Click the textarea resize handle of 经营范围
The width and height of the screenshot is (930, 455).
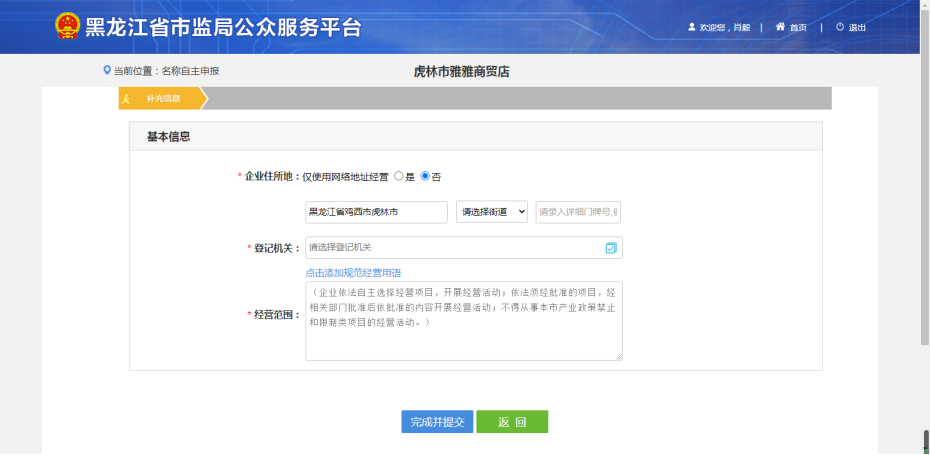(x=619, y=357)
